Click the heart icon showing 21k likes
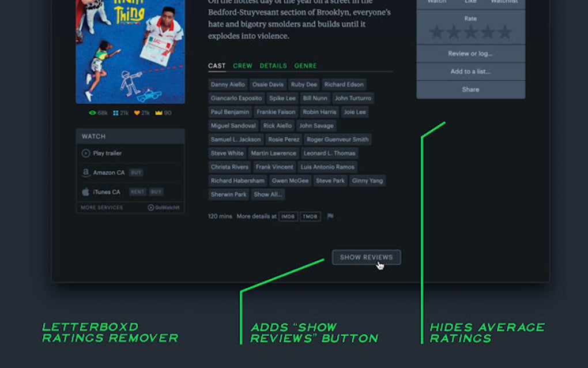This screenshot has height=368, width=588. click(x=137, y=112)
